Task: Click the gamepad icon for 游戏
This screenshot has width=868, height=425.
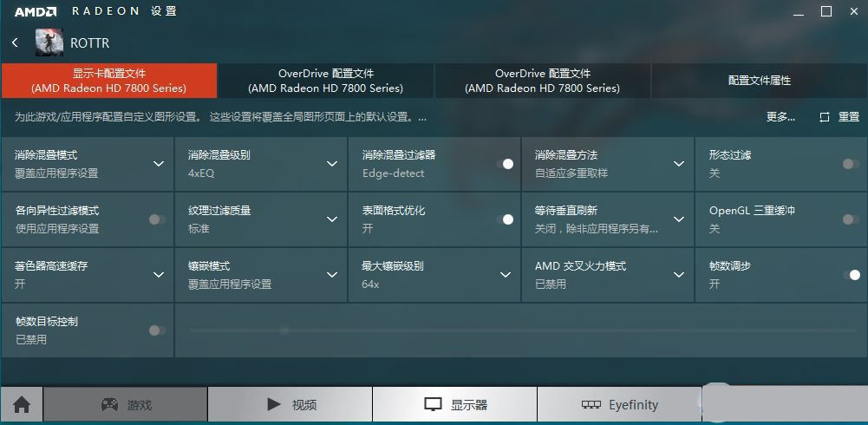Action: click(109, 404)
